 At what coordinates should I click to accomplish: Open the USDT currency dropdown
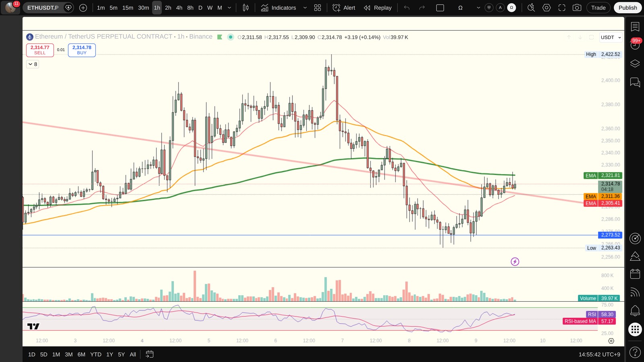pos(611,37)
